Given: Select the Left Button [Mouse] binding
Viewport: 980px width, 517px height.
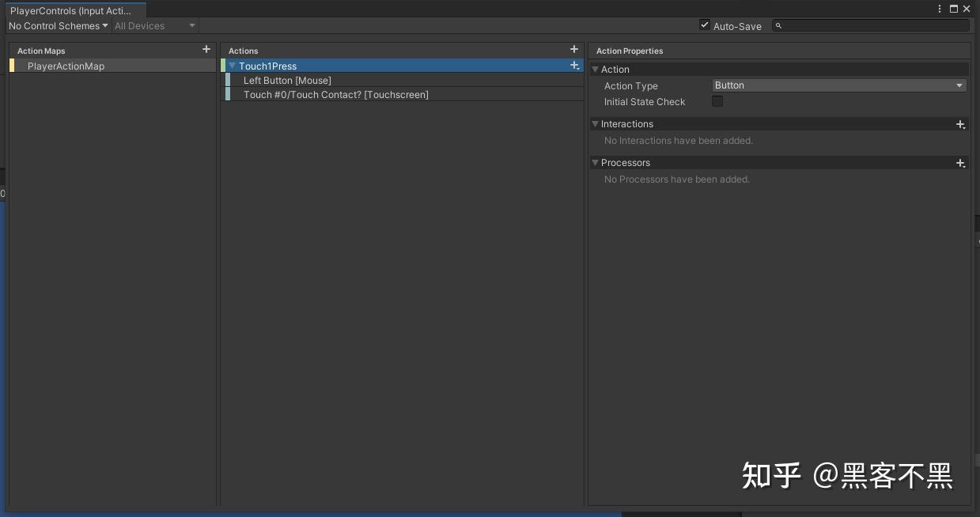Looking at the screenshot, I should pyautogui.click(x=404, y=81).
